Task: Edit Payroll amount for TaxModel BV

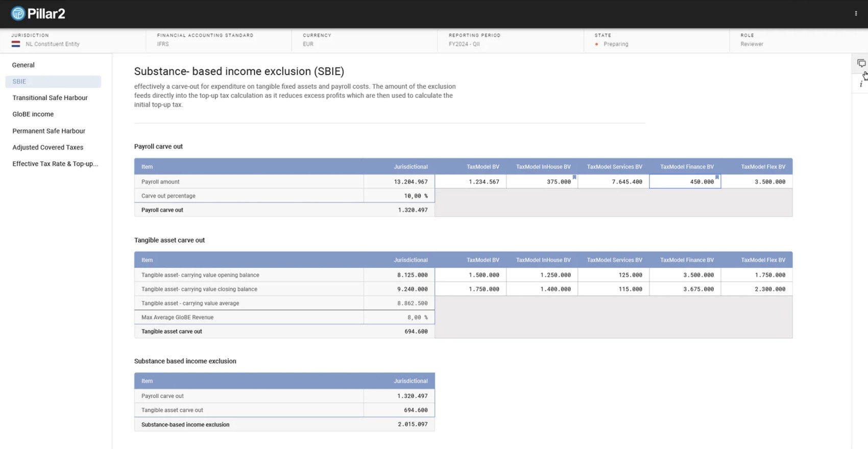Action: (x=471, y=182)
